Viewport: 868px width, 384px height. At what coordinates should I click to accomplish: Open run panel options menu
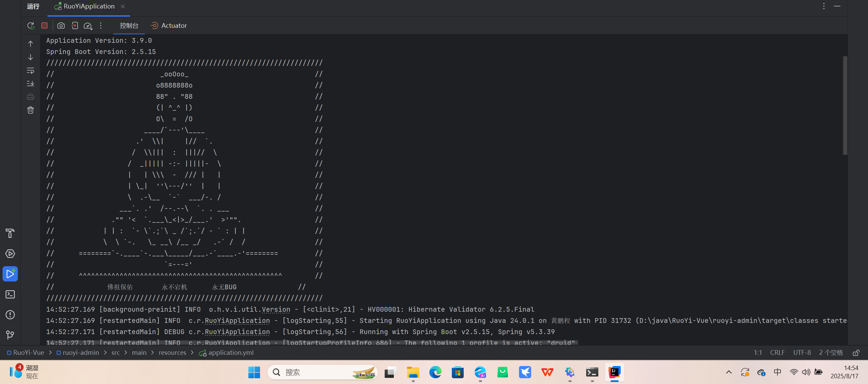[824, 6]
